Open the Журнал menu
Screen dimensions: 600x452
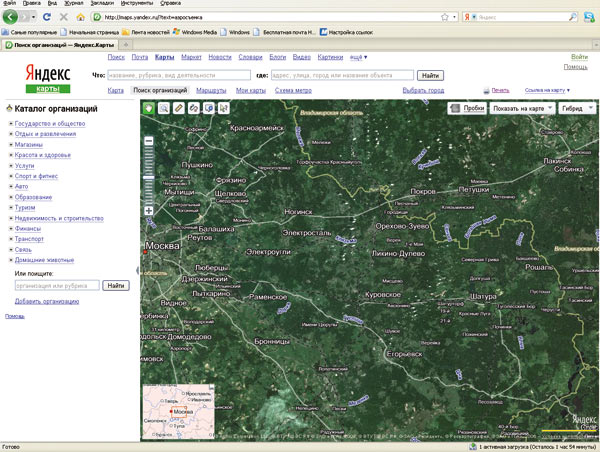[73, 3]
